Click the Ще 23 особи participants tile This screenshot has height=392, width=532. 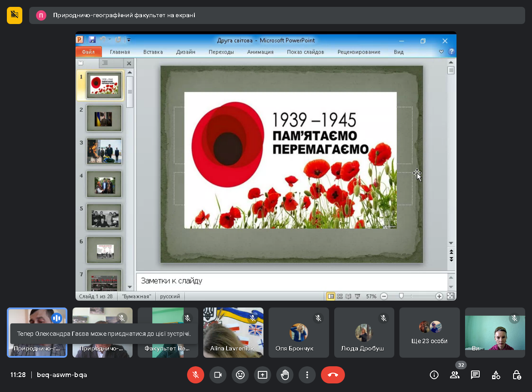pyautogui.click(x=429, y=332)
